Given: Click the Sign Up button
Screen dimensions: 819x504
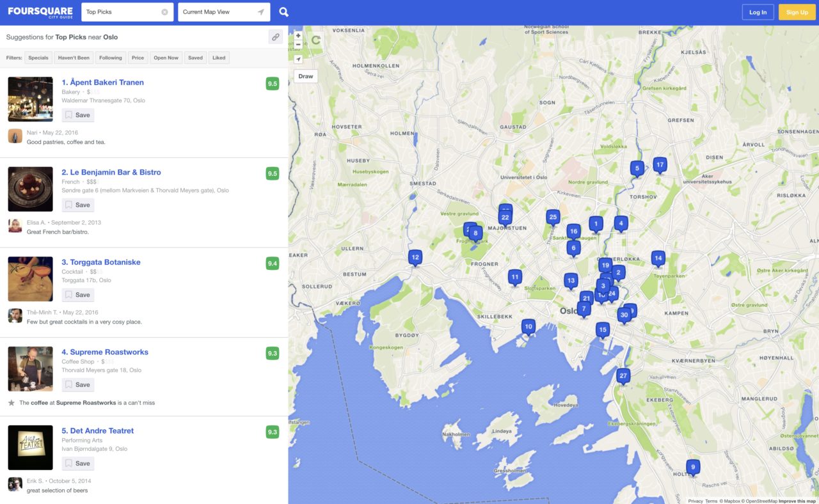Looking at the screenshot, I should (x=797, y=12).
